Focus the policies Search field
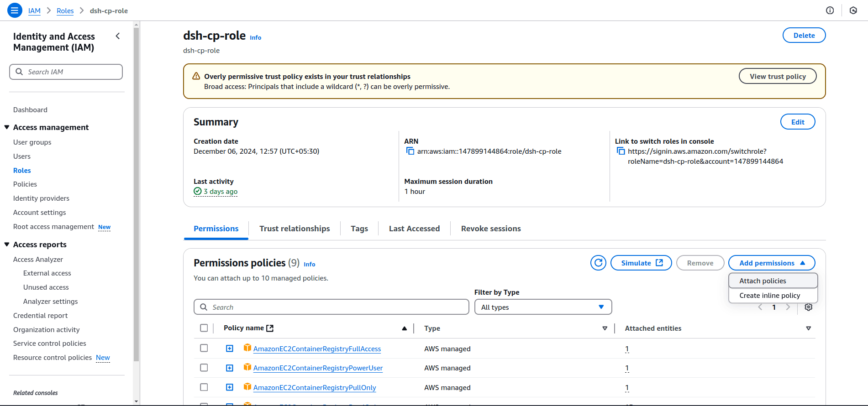This screenshot has width=868, height=406. (331, 307)
